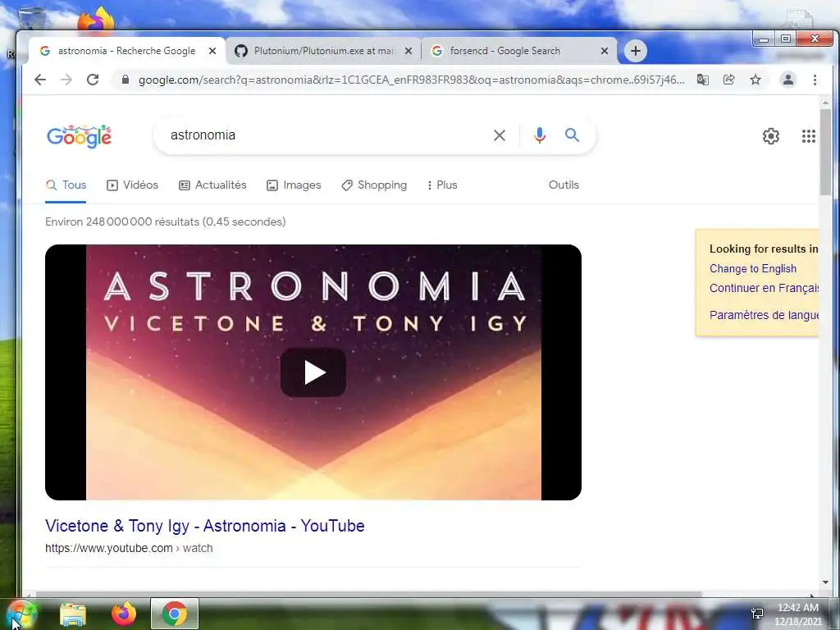The width and height of the screenshot is (840, 630).
Task: Open the Recycle Bin desktop icon
Action: [32, 19]
